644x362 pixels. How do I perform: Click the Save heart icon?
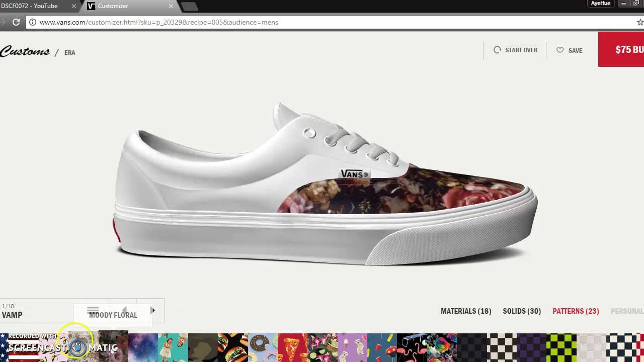pos(560,50)
